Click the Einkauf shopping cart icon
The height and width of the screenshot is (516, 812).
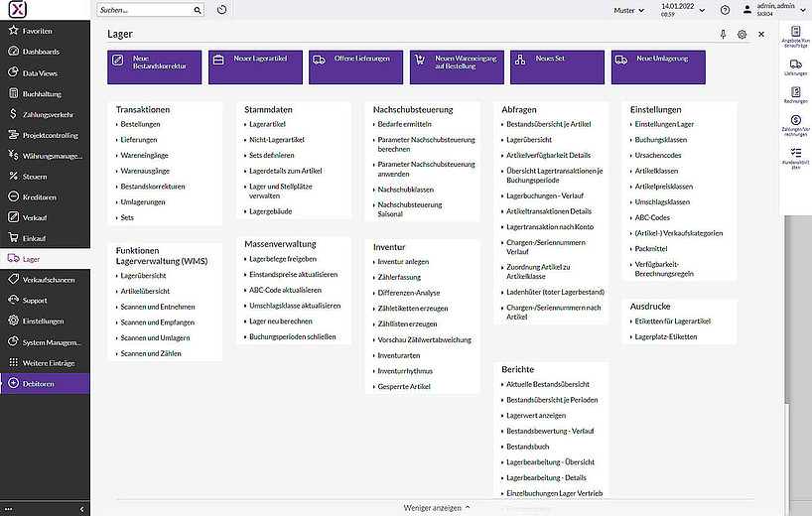tap(14, 237)
